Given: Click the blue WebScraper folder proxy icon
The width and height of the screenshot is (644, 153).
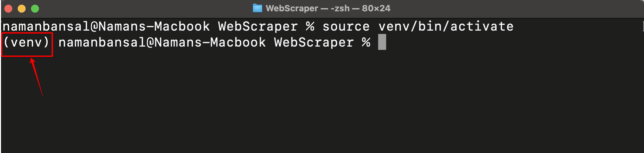Looking at the screenshot, I should click(258, 8).
